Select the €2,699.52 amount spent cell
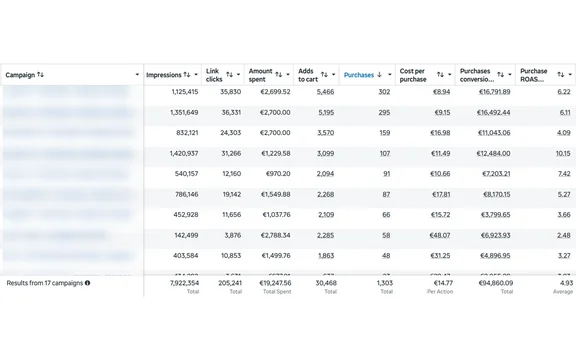This screenshot has height=360, width=576. [x=275, y=92]
